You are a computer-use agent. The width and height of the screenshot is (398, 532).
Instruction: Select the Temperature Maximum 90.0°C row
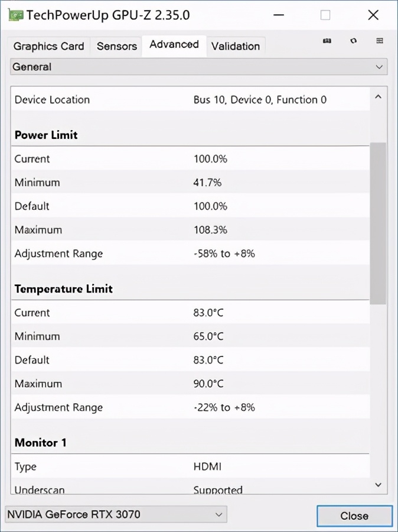click(190, 384)
